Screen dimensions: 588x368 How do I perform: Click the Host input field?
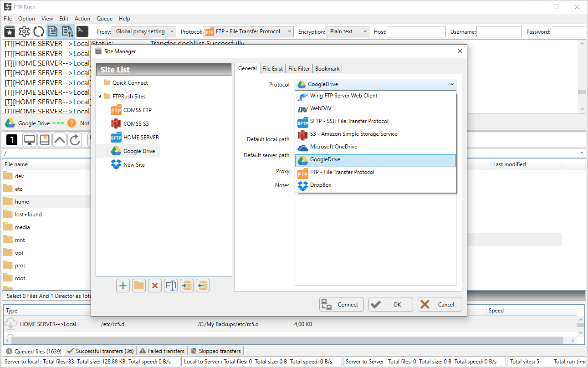[x=416, y=31]
